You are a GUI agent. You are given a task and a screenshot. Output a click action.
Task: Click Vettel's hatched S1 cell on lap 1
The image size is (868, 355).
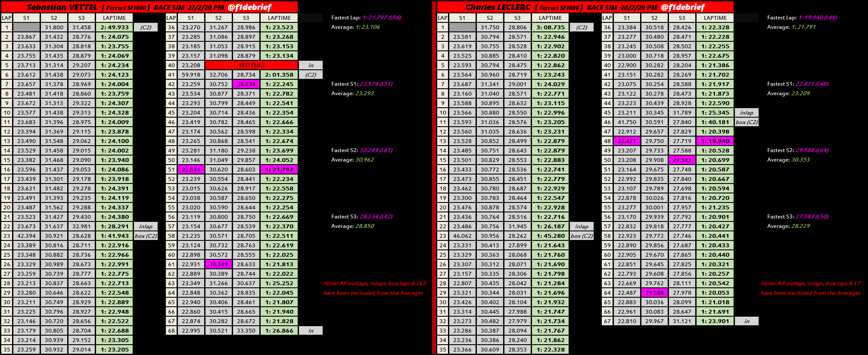click(26, 27)
